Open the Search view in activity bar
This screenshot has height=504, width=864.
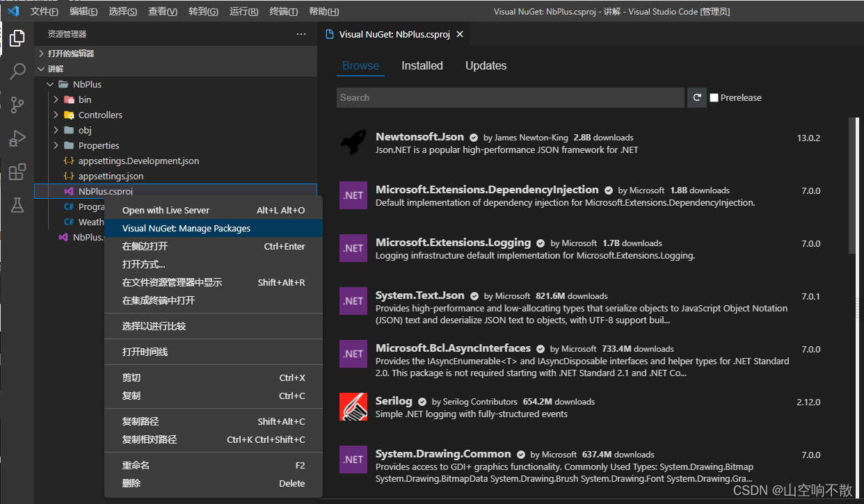pos(17,72)
